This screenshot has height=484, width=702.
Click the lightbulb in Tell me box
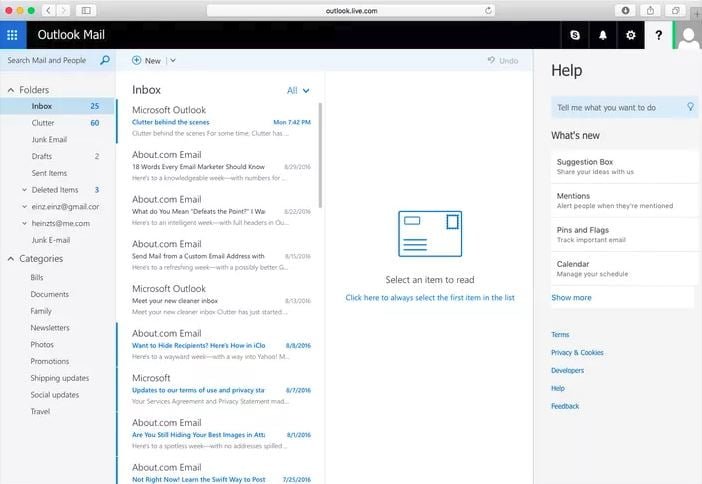click(x=689, y=107)
